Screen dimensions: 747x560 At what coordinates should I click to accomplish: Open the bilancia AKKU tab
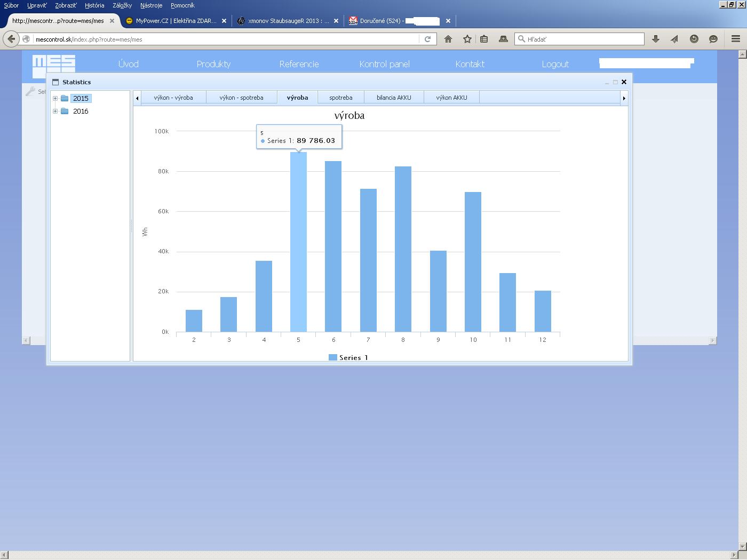point(394,98)
